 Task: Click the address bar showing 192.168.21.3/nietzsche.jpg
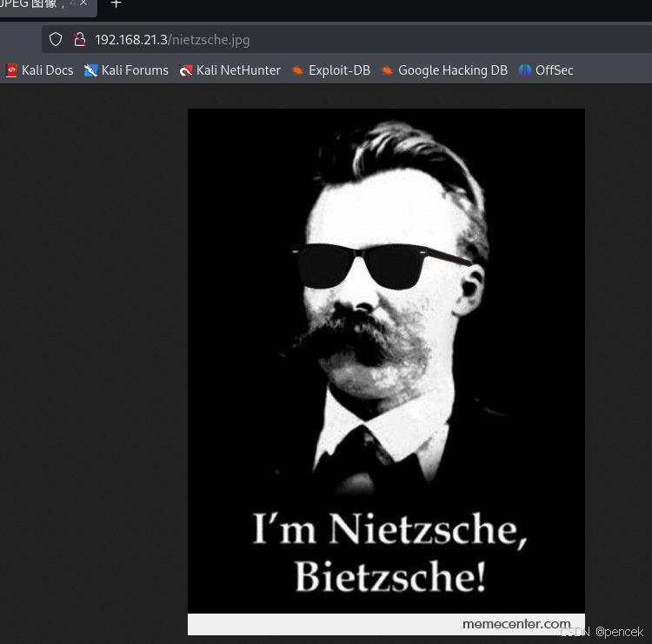(x=346, y=39)
